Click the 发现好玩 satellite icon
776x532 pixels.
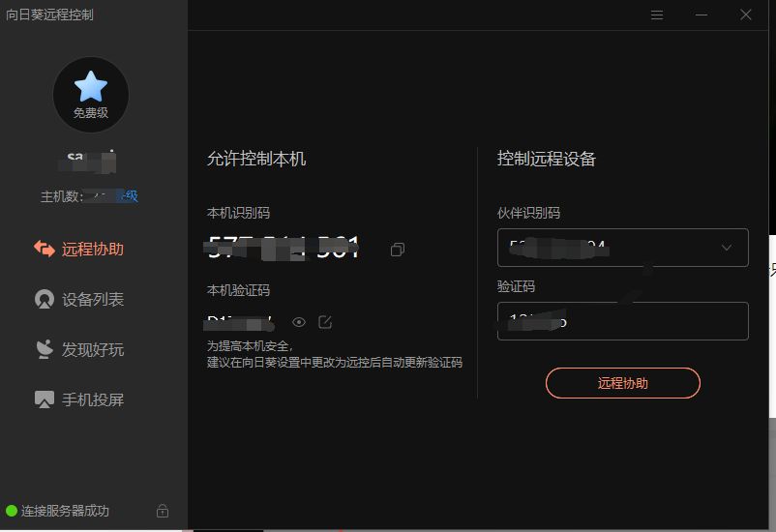click(45, 349)
